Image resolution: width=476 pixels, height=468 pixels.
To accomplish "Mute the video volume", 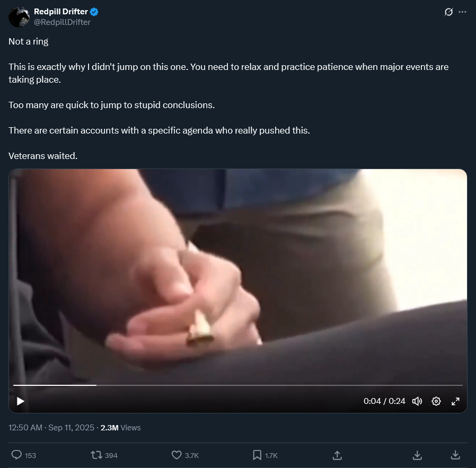I will point(417,401).
